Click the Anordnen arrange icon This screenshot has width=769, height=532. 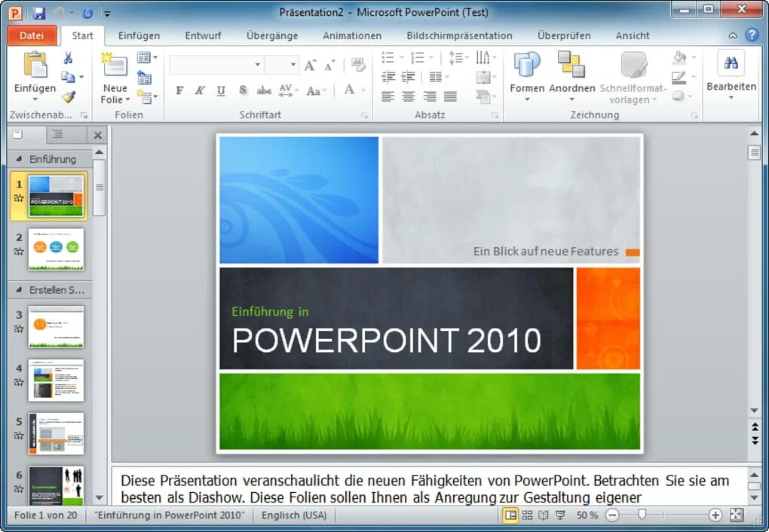coord(571,65)
